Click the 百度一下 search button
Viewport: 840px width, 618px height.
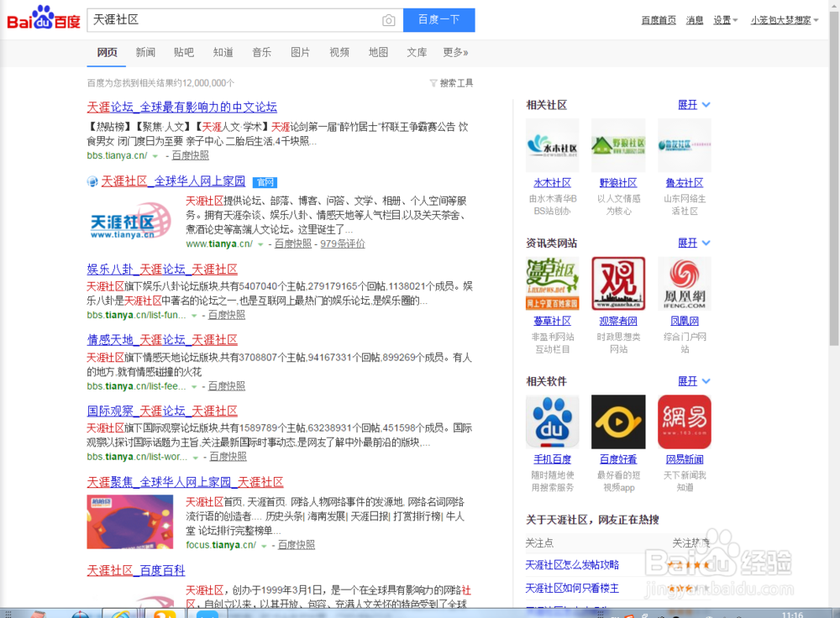coord(438,20)
